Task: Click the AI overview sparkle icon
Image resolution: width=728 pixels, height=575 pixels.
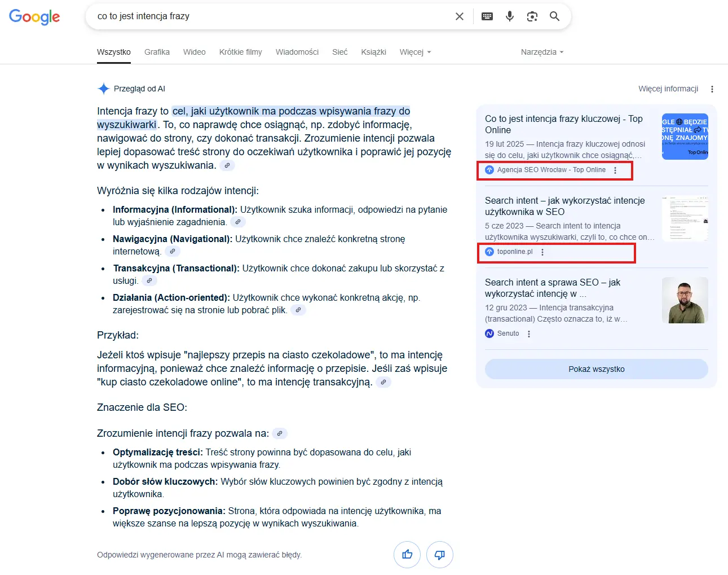Action: 104,89
